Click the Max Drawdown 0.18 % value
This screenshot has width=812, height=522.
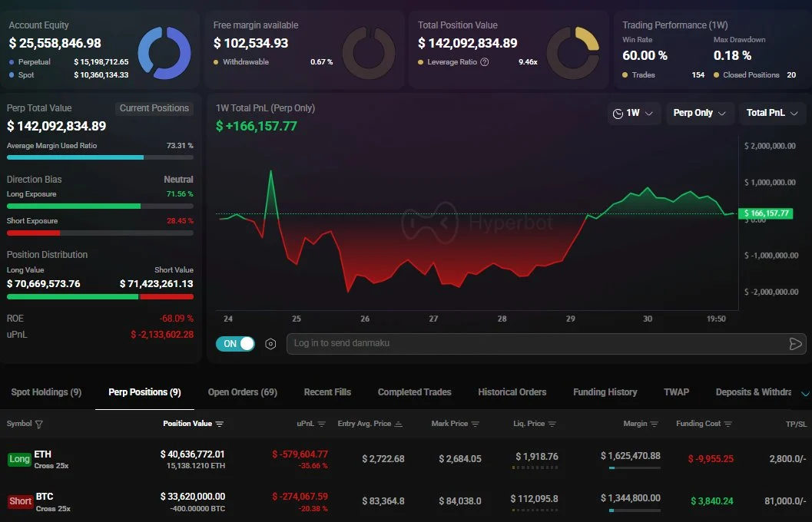(732, 55)
